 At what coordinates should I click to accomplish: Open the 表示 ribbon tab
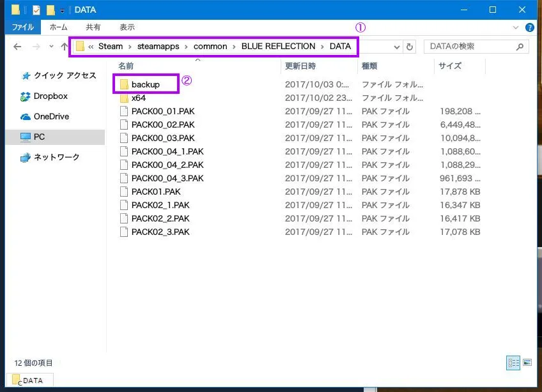pyautogui.click(x=127, y=27)
